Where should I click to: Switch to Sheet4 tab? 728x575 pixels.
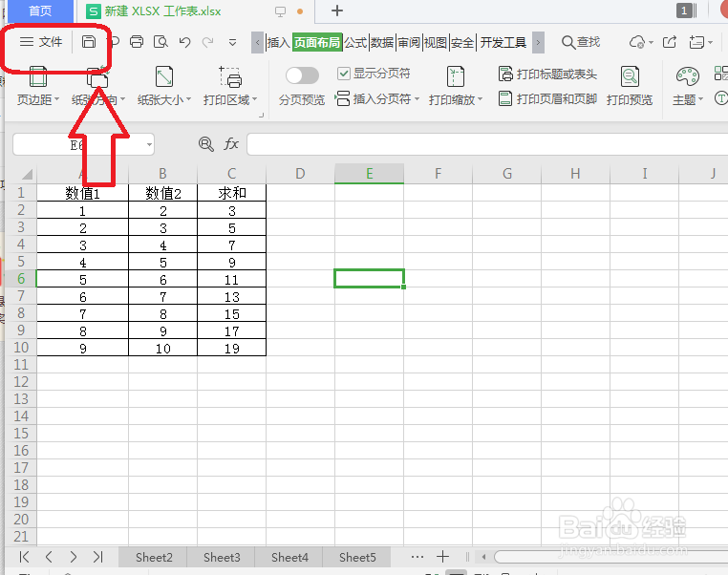(289, 557)
